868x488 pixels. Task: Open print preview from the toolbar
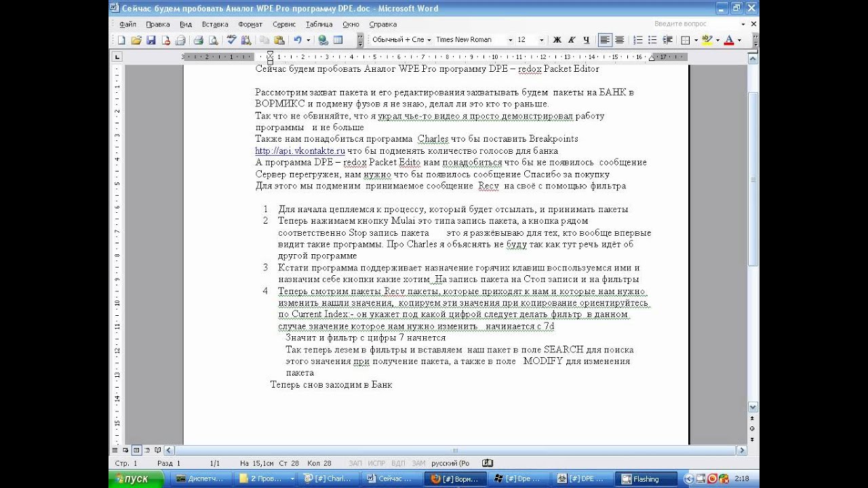213,40
